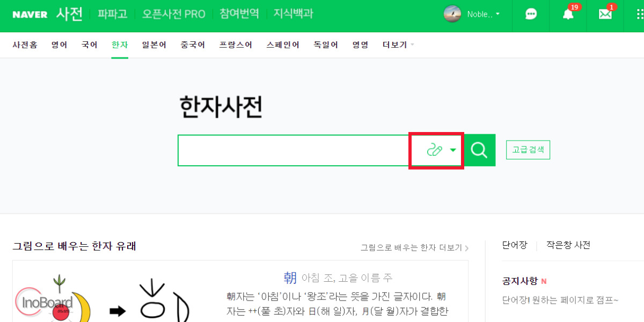This screenshot has height=322, width=644.
Task: Click the user profile avatar
Action: (x=452, y=14)
